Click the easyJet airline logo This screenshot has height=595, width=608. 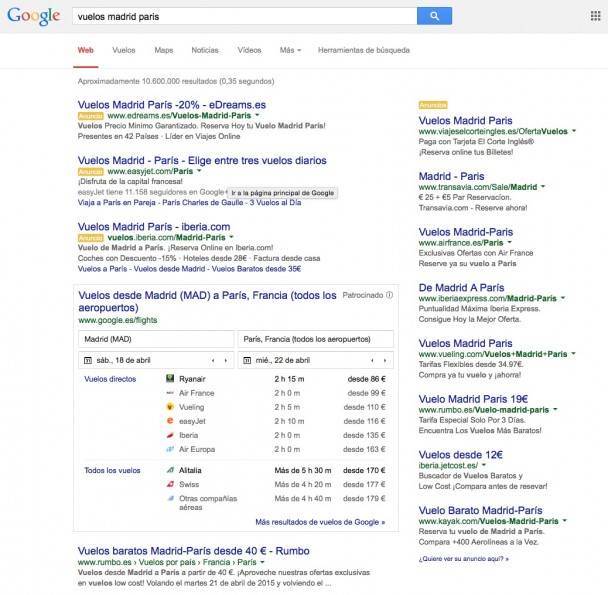170,421
